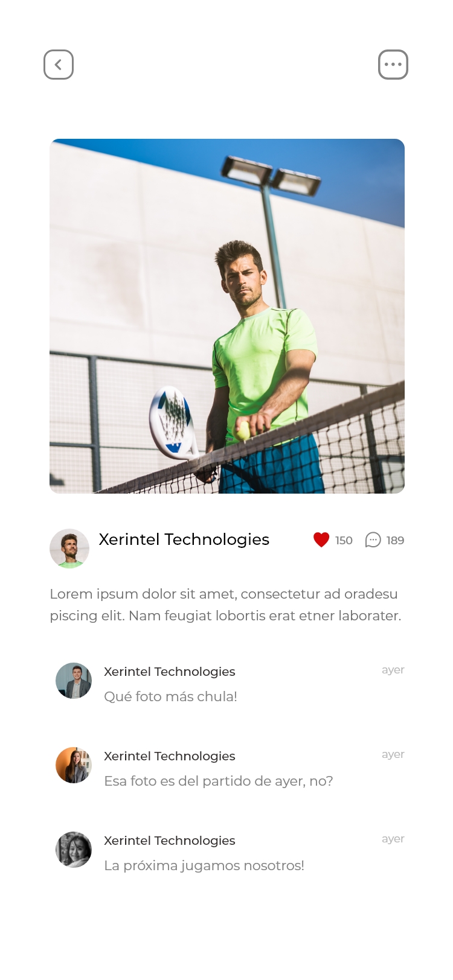
Task: Open the black-and-white avatar of third commenter
Action: click(x=74, y=850)
